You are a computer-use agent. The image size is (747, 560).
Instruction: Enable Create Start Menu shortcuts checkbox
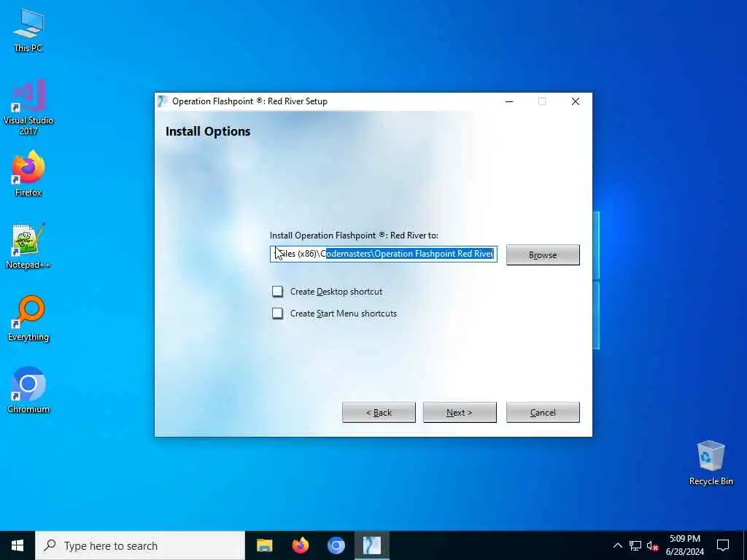[x=277, y=314]
